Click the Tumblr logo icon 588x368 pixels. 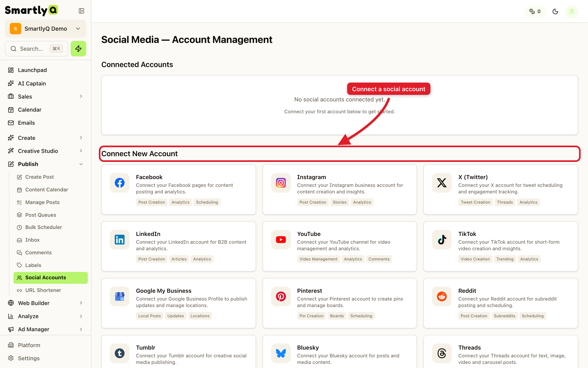pyautogui.click(x=120, y=353)
